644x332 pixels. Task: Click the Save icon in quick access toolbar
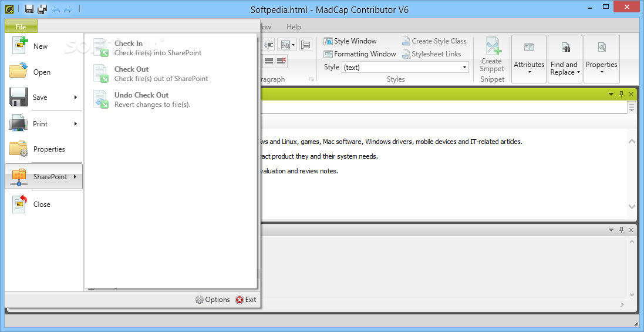pyautogui.click(x=29, y=9)
